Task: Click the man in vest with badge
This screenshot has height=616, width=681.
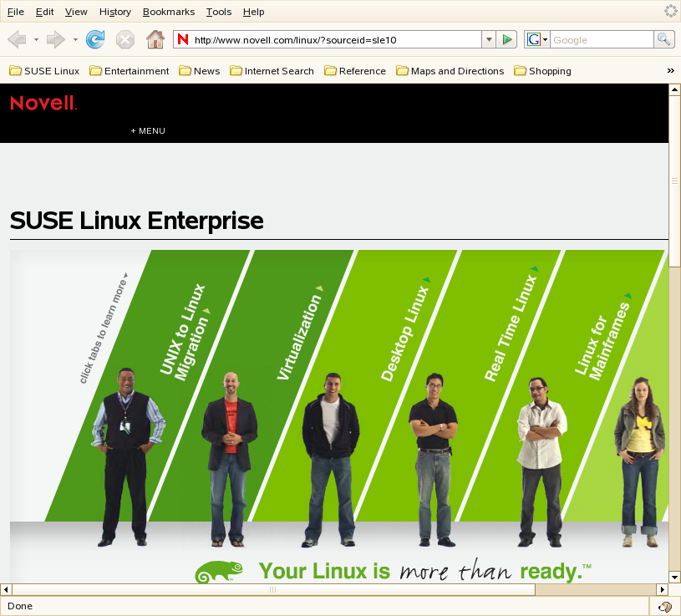Action: click(127, 456)
